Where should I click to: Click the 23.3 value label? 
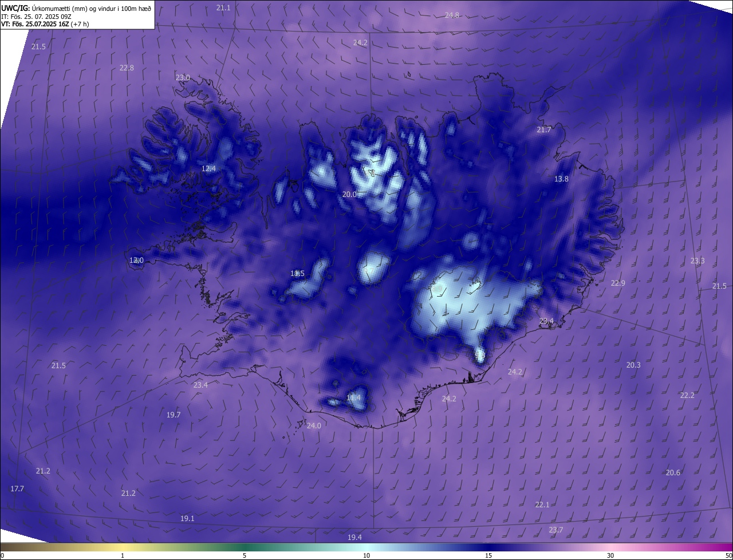click(x=697, y=261)
